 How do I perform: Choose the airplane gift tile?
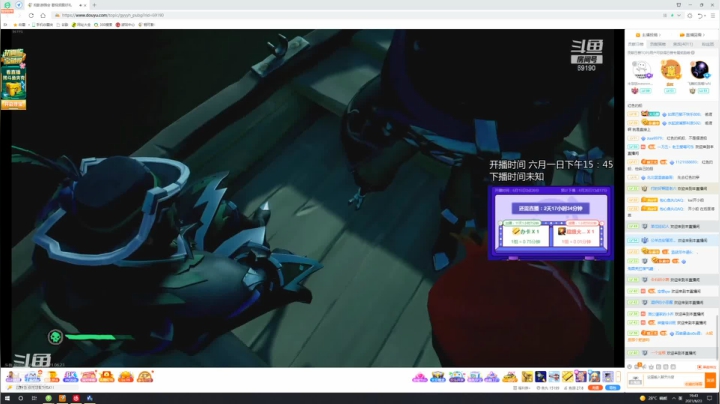554,377
